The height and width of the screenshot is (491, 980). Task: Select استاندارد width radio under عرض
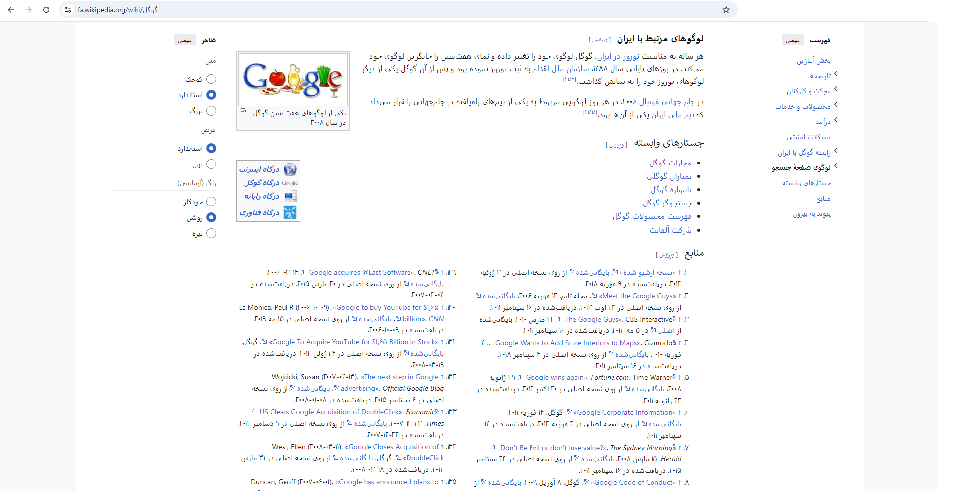point(211,148)
